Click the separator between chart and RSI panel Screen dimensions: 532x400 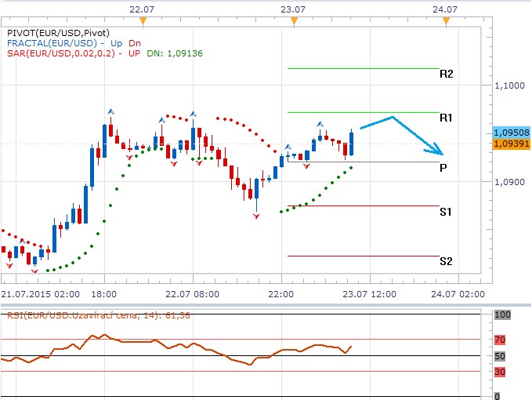click(266, 304)
